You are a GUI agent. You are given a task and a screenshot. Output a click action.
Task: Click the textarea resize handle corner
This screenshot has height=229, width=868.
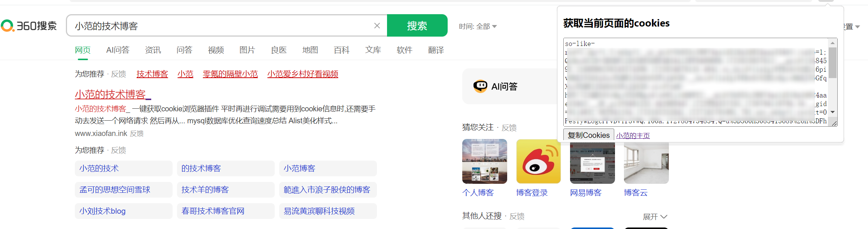(x=834, y=123)
